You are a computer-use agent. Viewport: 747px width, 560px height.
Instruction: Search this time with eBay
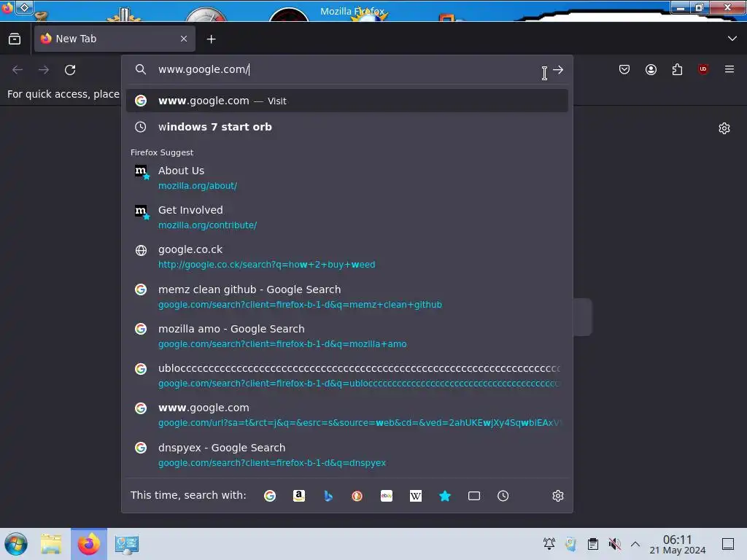point(387,496)
